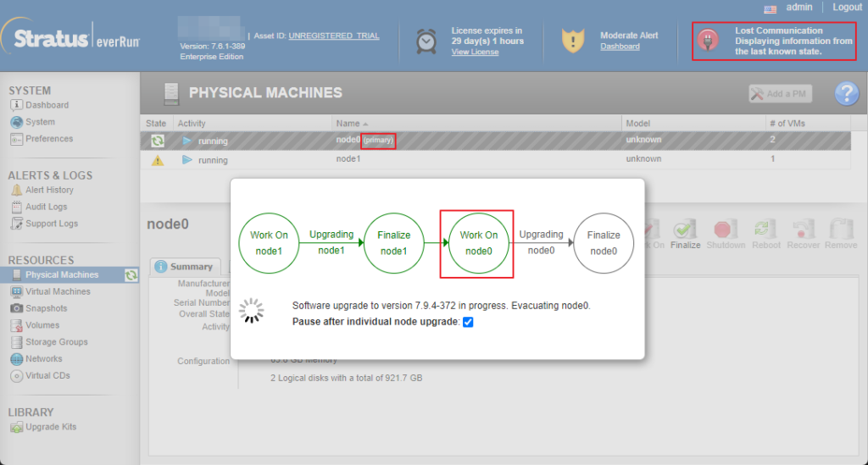The width and height of the screenshot is (868, 465).
Task: Open help with the question mark icon
Action: click(847, 93)
